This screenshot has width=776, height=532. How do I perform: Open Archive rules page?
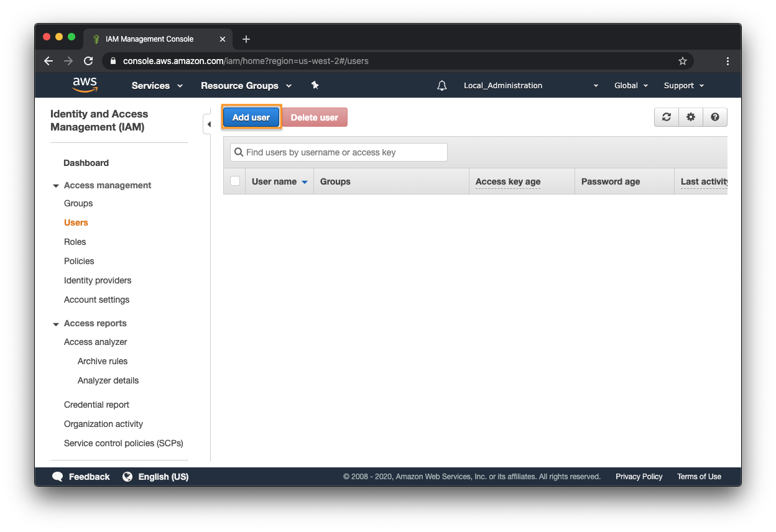103,361
